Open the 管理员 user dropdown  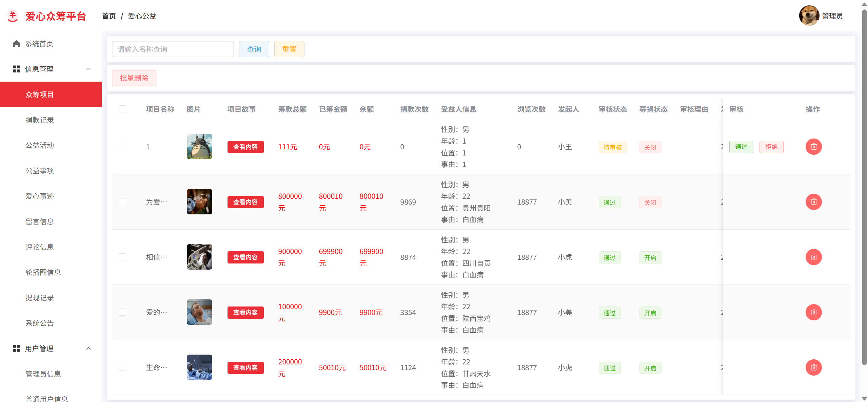pyautogui.click(x=832, y=16)
